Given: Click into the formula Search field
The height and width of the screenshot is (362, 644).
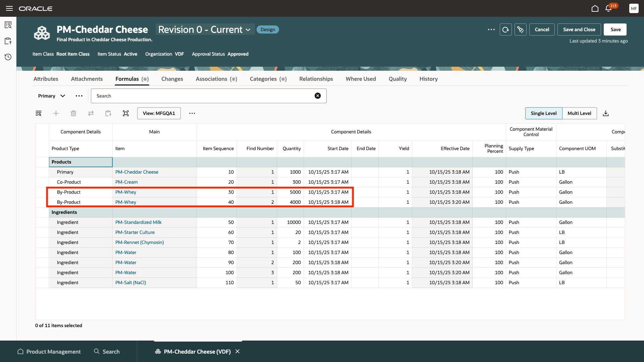Looking at the screenshot, I should [x=201, y=96].
